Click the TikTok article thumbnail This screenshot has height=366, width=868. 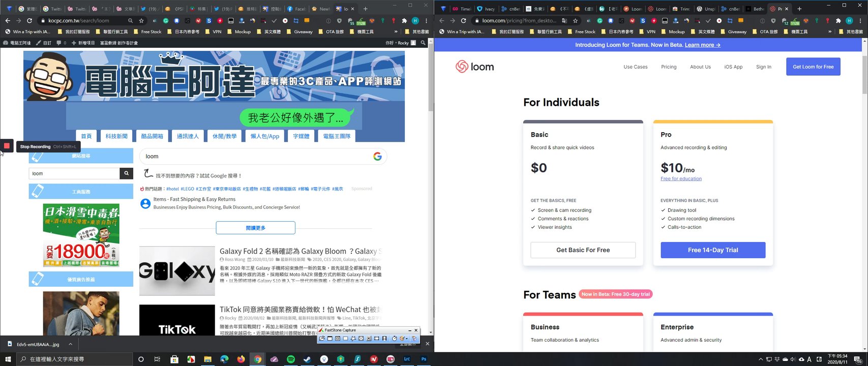pyautogui.click(x=177, y=320)
